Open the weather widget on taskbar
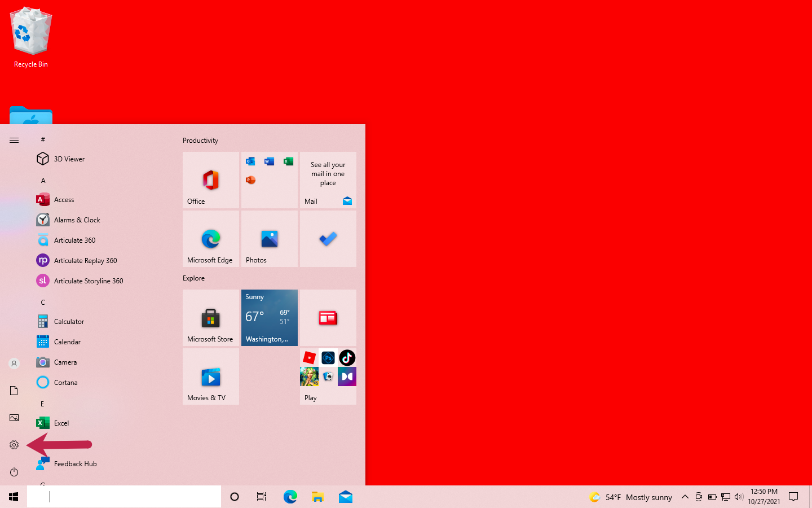The image size is (812, 508). click(631, 497)
